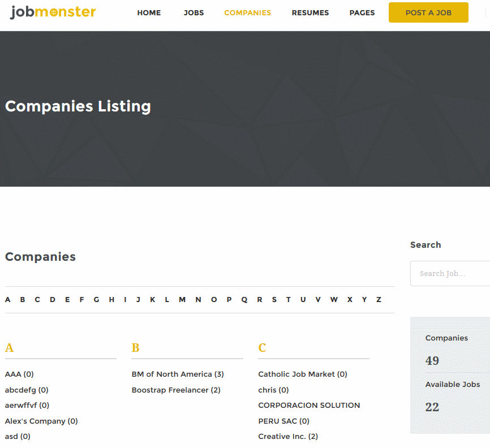This screenshot has height=448, width=490.
Task: Click the CORPORACION SOLUTION PERU SAC link
Action: click(x=309, y=413)
